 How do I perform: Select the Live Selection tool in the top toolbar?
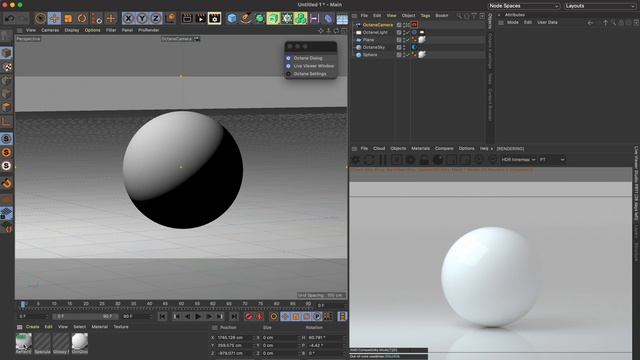pos(40,18)
